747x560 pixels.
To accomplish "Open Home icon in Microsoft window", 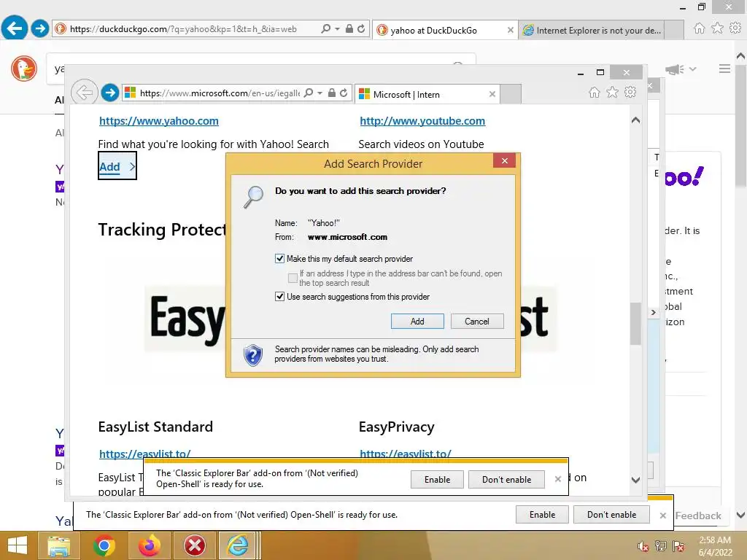I will click(x=594, y=92).
